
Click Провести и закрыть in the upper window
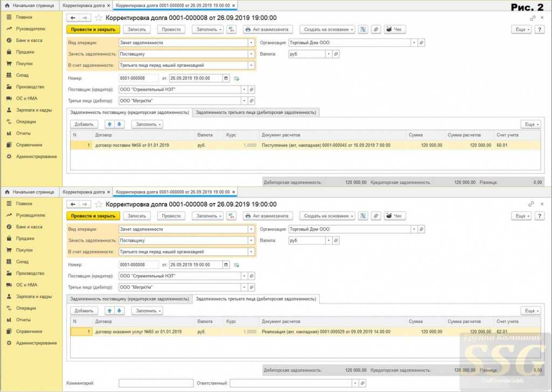pos(93,30)
